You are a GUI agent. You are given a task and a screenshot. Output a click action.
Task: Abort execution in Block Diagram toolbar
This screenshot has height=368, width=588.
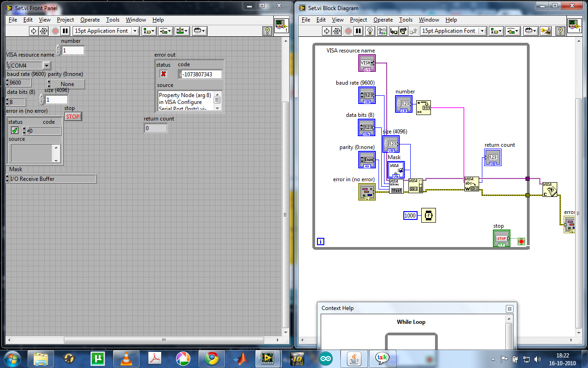click(x=348, y=31)
